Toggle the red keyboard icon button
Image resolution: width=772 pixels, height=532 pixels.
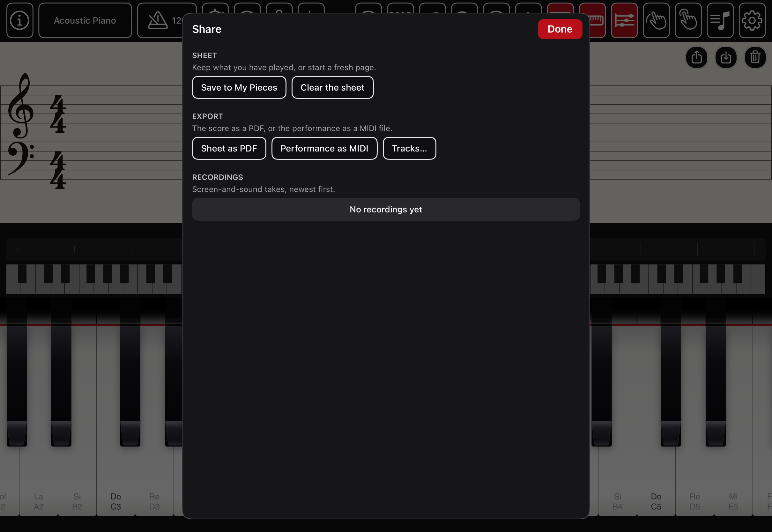tap(597, 21)
